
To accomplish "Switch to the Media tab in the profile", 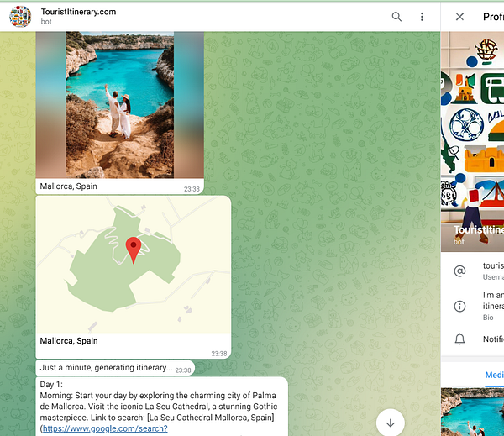I will click(495, 376).
